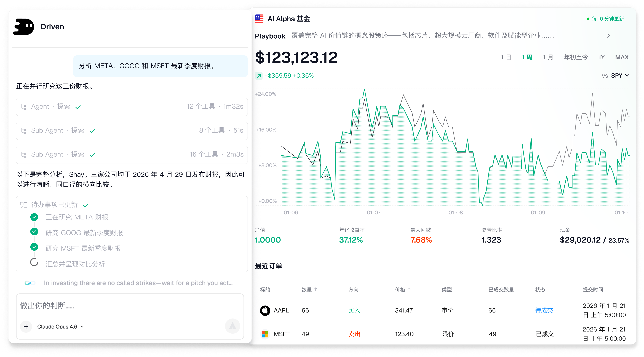Expand the Playbook description chevron
Image resolution: width=644 pixels, height=357 pixels.
coord(608,36)
